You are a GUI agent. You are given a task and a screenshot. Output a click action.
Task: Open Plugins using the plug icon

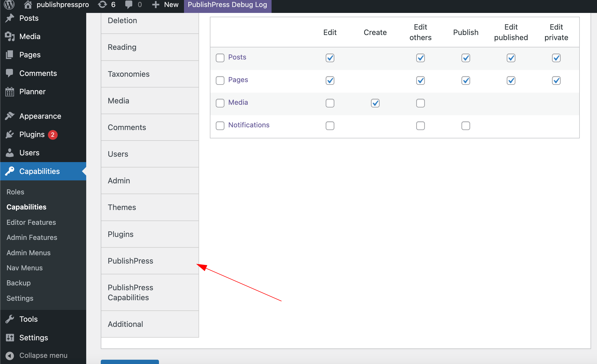click(x=10, y=134)
